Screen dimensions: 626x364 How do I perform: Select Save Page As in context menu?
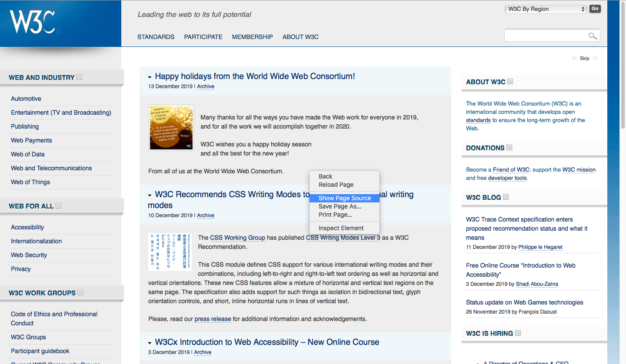pyautogui.click(x=344, y=206)
